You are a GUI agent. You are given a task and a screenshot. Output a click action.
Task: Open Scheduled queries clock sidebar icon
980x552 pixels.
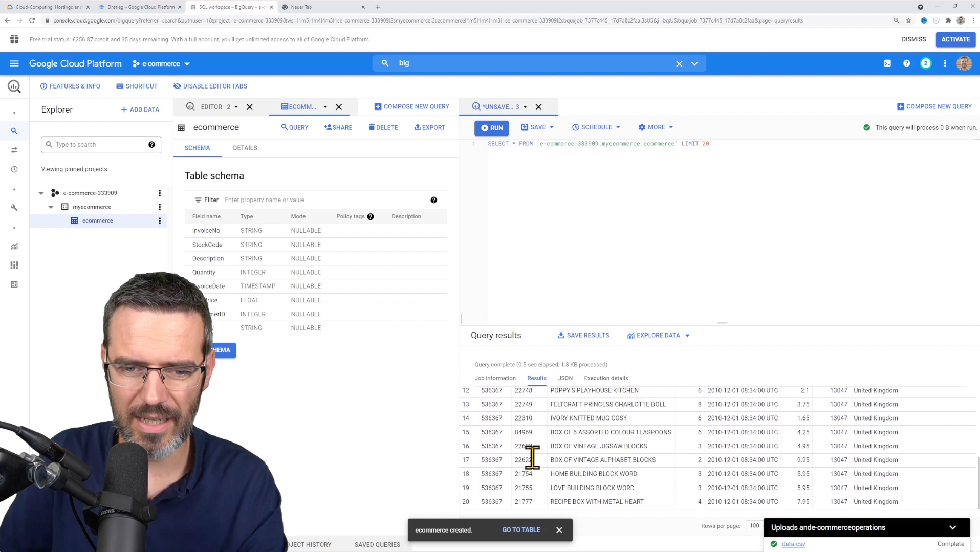coord(14,169)
